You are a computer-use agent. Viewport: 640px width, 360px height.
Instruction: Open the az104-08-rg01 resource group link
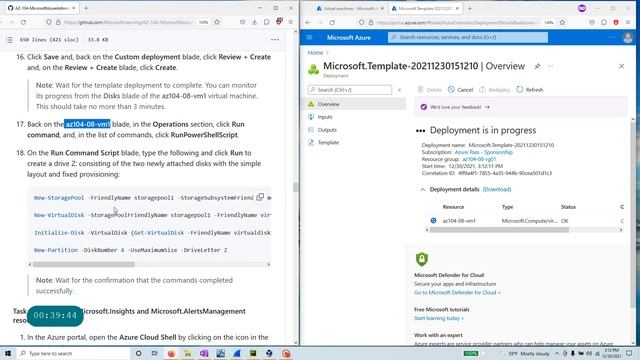coord(479,159)
